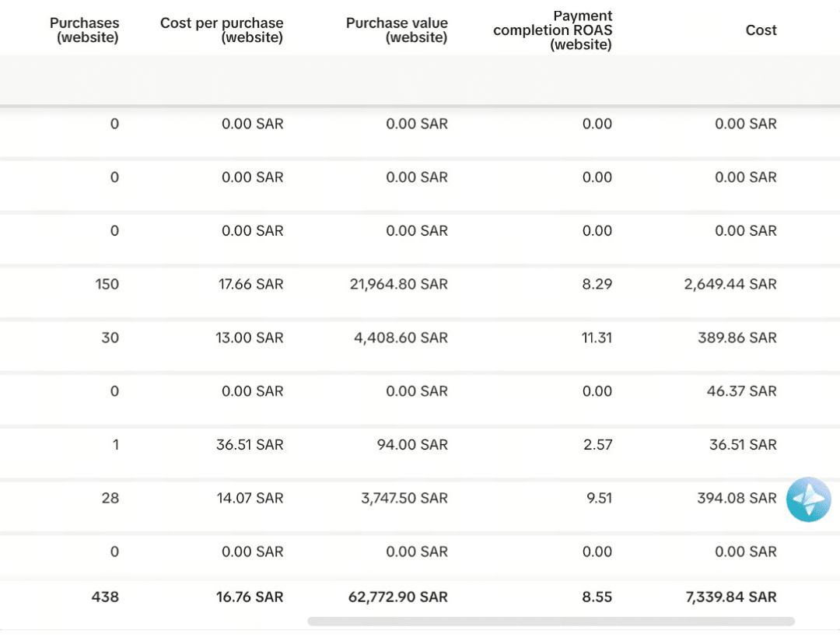The image size is (840, 641).
Task: Select the 21,964.80 SAR purchase value cell
Action: point(398,284)
